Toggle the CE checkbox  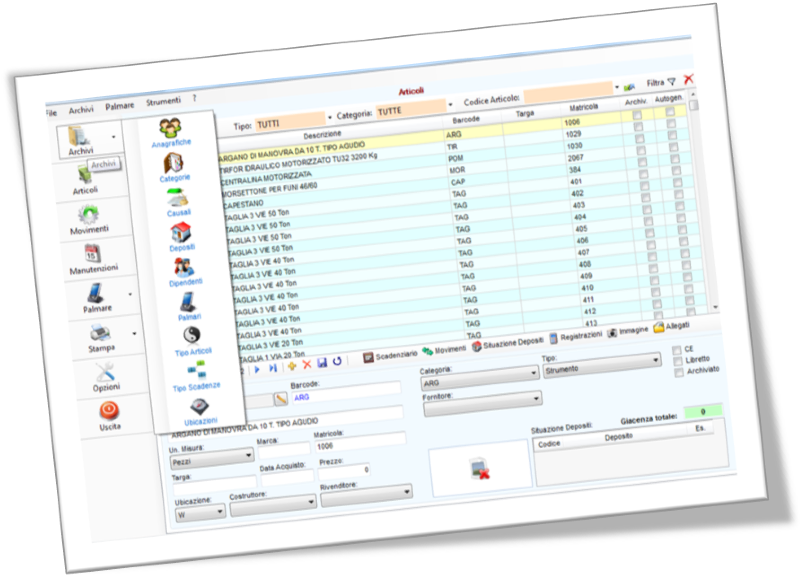pos(677,350)
